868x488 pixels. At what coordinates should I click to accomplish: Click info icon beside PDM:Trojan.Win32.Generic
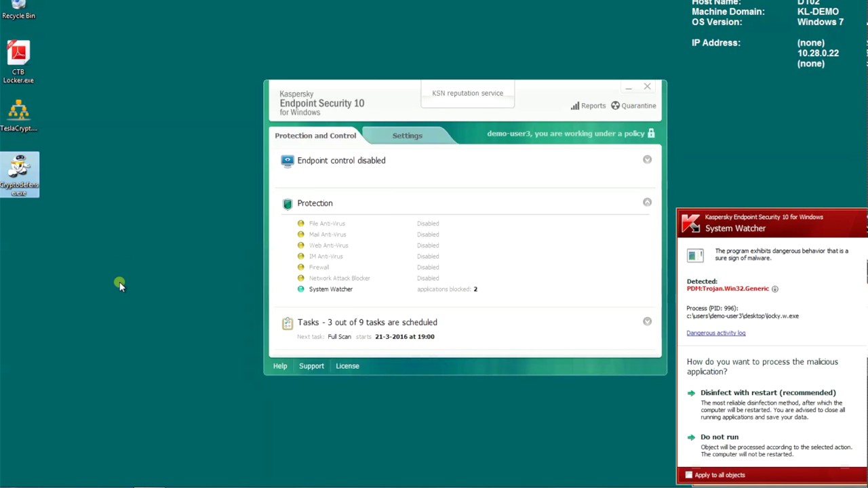coord(775,289)
